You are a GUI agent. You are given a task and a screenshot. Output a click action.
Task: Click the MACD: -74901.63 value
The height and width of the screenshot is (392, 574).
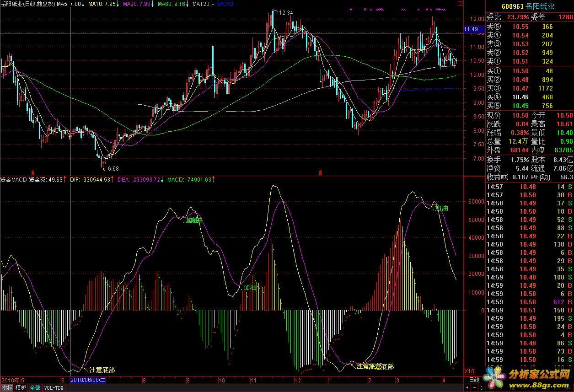tap(189, 180)
